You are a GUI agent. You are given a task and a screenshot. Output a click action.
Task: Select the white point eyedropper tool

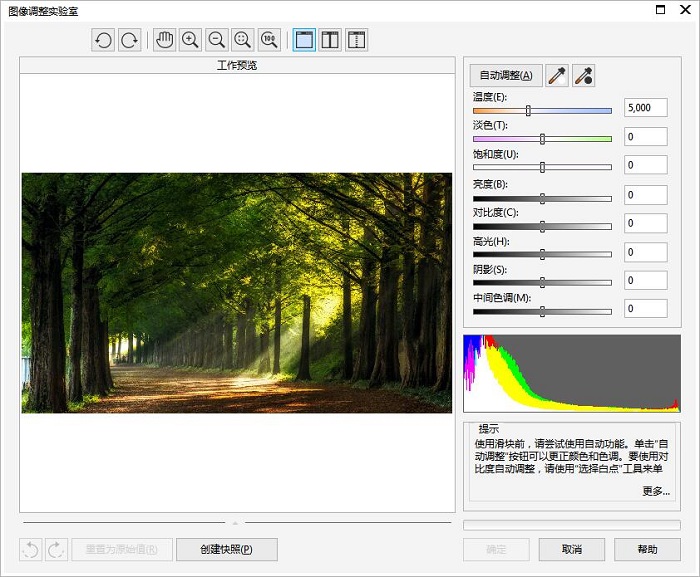[557, 75]
